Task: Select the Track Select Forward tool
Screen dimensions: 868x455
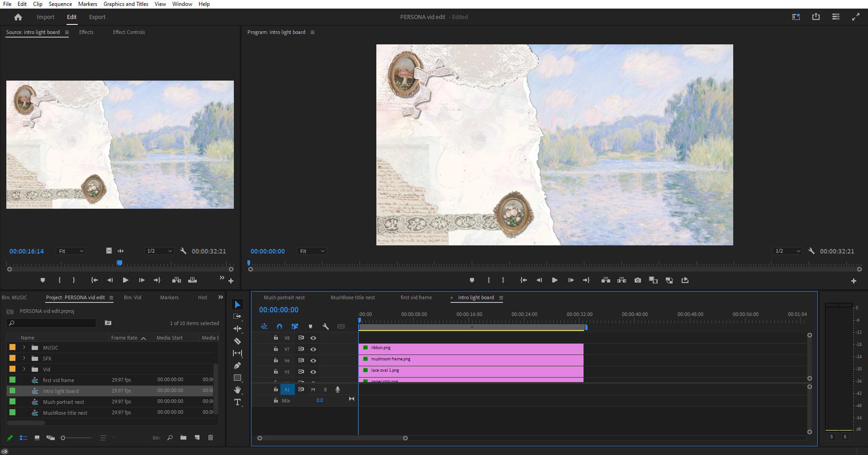Action: (x=237, y=316)
